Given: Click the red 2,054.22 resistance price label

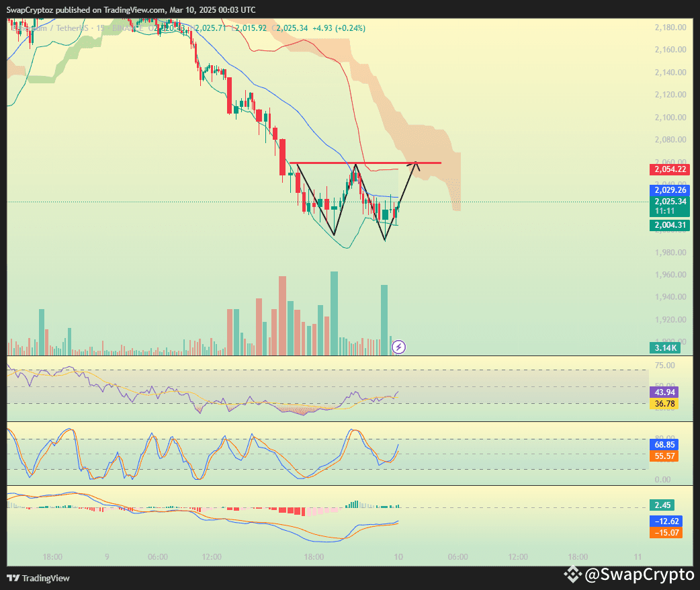Looking at the screenshot, I should point(669,169).
